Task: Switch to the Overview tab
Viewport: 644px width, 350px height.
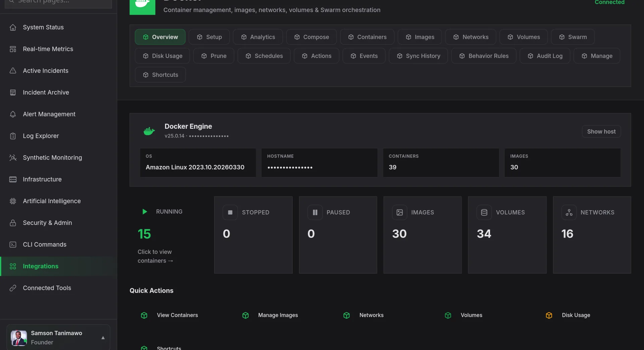Action: [160, 37]
